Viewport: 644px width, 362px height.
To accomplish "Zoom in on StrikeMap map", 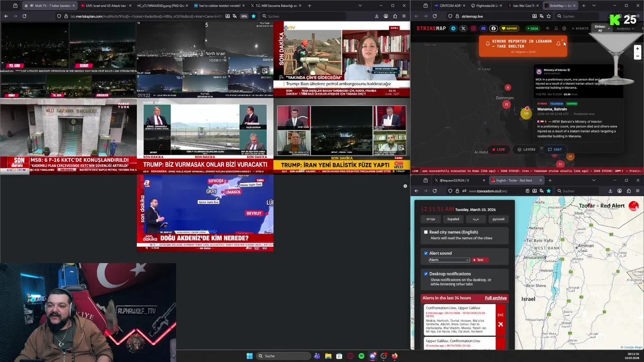I will (x=637, y=49).
